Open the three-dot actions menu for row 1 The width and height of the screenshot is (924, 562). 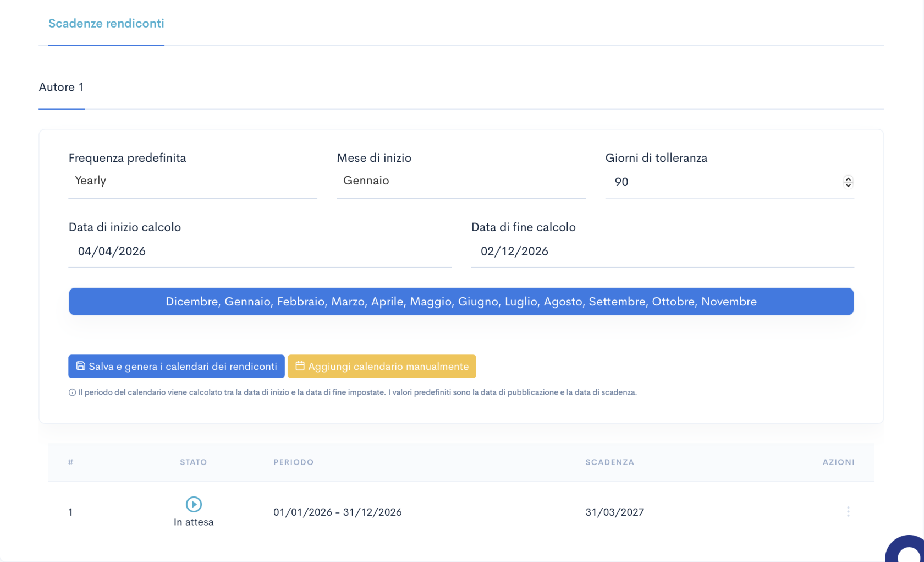[x=848, y=512]
